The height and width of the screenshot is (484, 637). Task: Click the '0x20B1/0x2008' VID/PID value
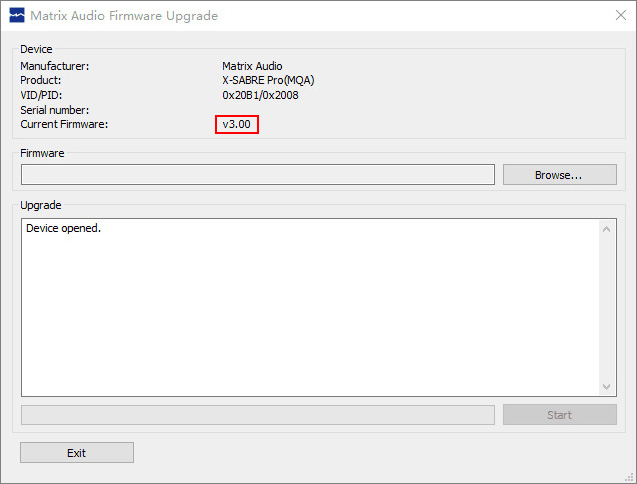[260, 95]
